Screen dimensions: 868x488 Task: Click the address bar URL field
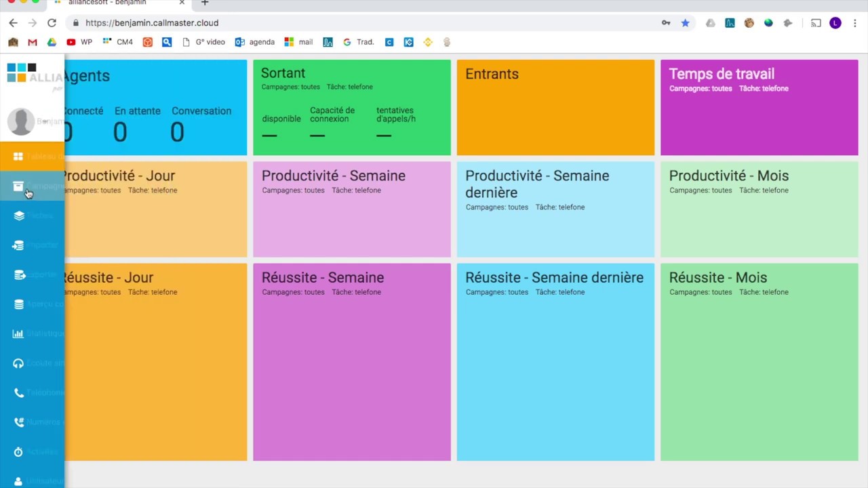coord(339,23)
